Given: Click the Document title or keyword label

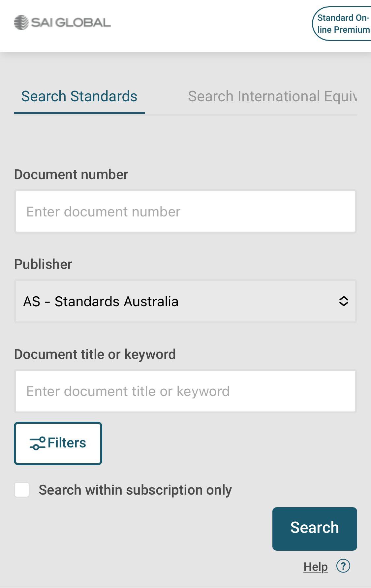Looking at the screenshot, I should pos(95,354).
